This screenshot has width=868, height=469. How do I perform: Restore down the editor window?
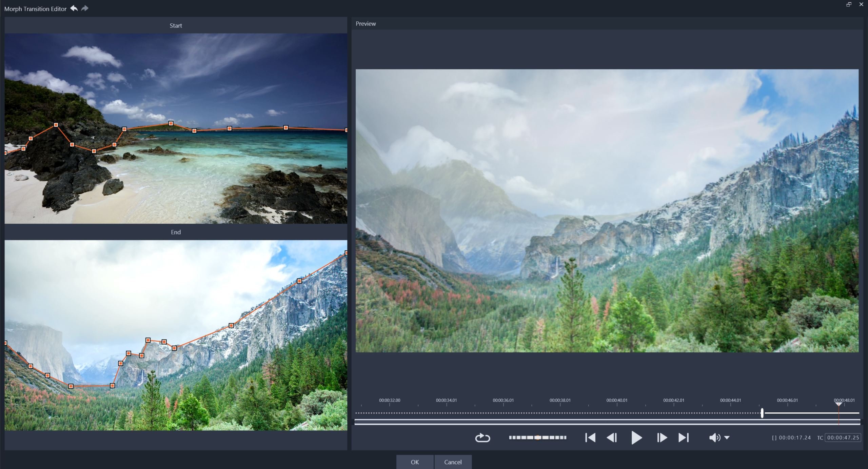(849, 4)
